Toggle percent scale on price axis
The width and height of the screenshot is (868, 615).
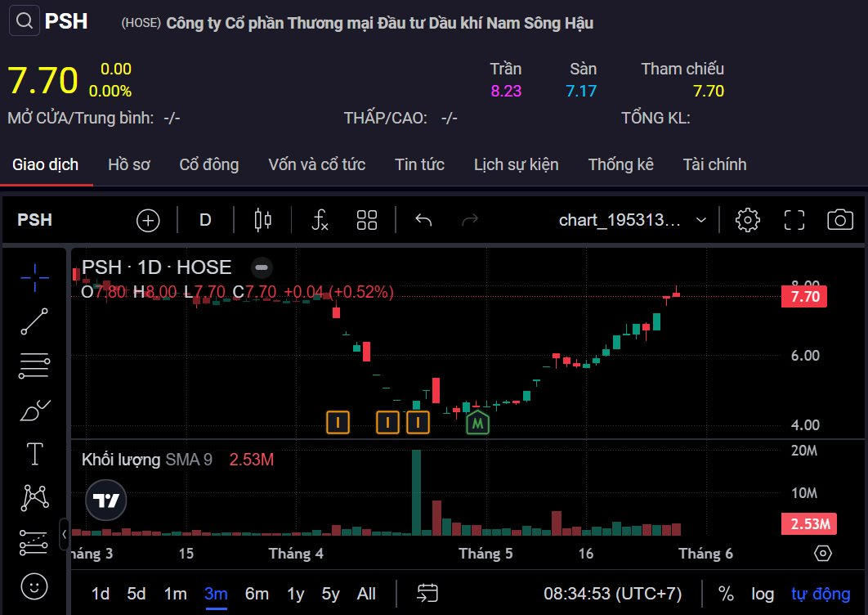click(726, 594)
